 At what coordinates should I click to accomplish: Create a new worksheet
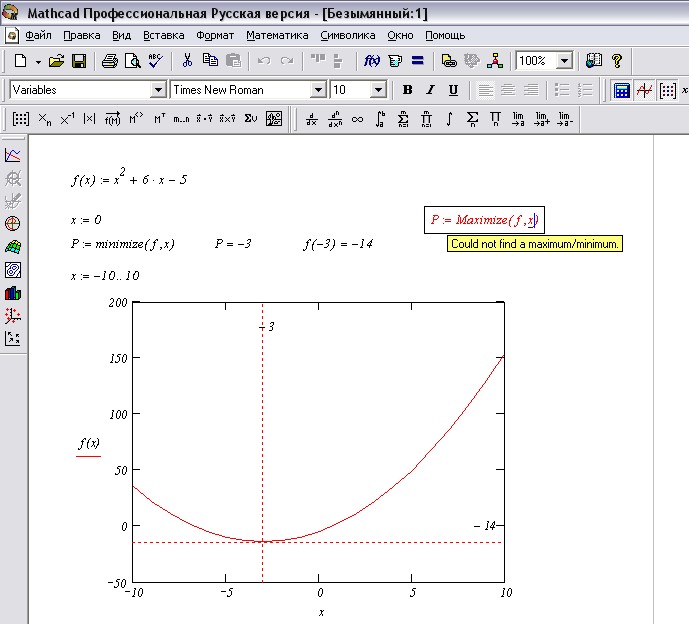[x=21, y=61]
